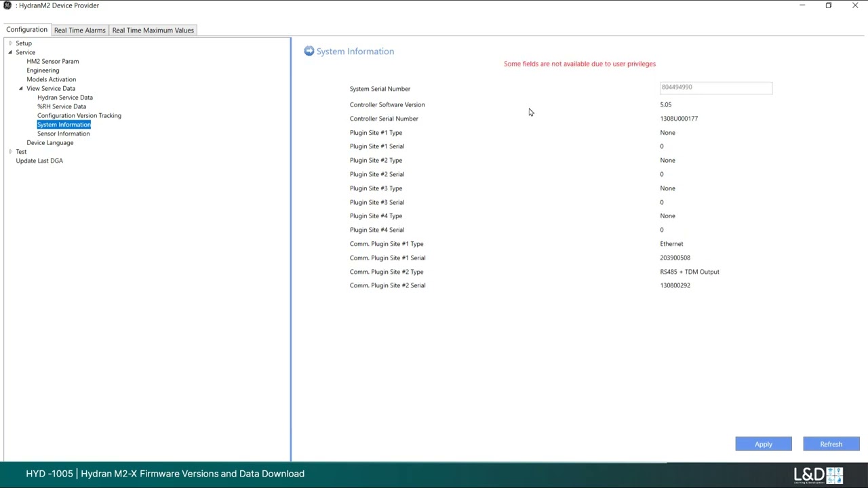Open the Real Time Maximum Values tab
The width and height of the screenshot is (868, 488).
tap(153, 30)
